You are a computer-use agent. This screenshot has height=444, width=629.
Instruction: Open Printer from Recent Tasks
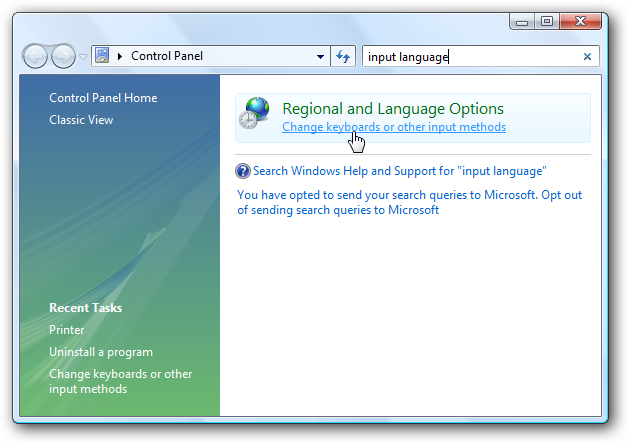[x=67, y=330]
